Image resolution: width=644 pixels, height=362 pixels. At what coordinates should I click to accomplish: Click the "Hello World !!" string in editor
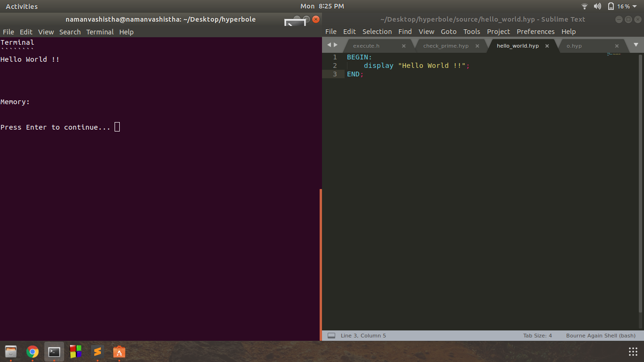(432, 66)
